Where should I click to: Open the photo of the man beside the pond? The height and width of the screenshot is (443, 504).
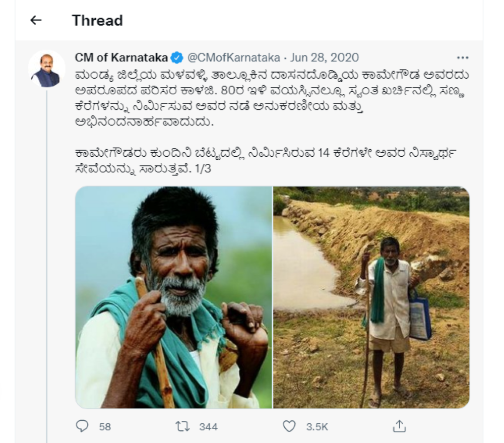tap(371, 297)
